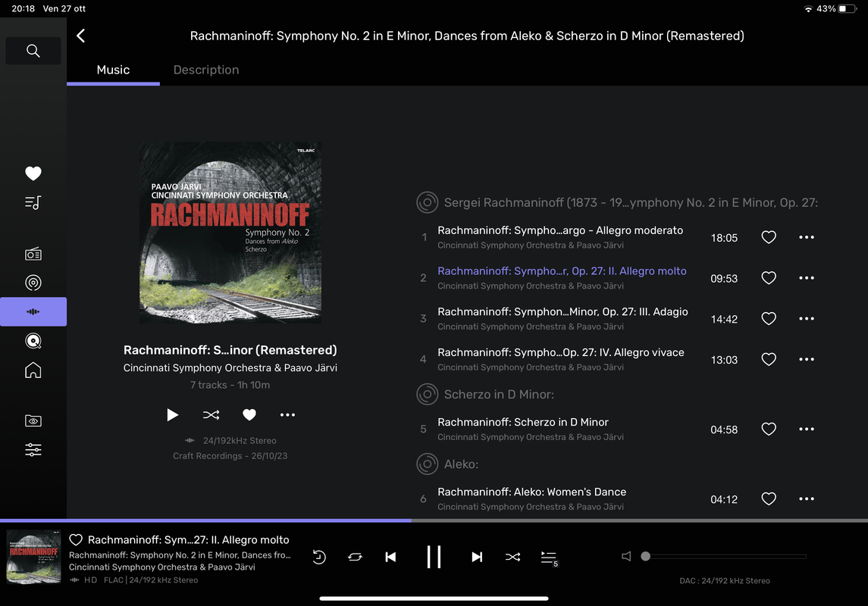Skip to previous track
The width and height of the screenshot is (868, 606).
[x=391, y=557]
